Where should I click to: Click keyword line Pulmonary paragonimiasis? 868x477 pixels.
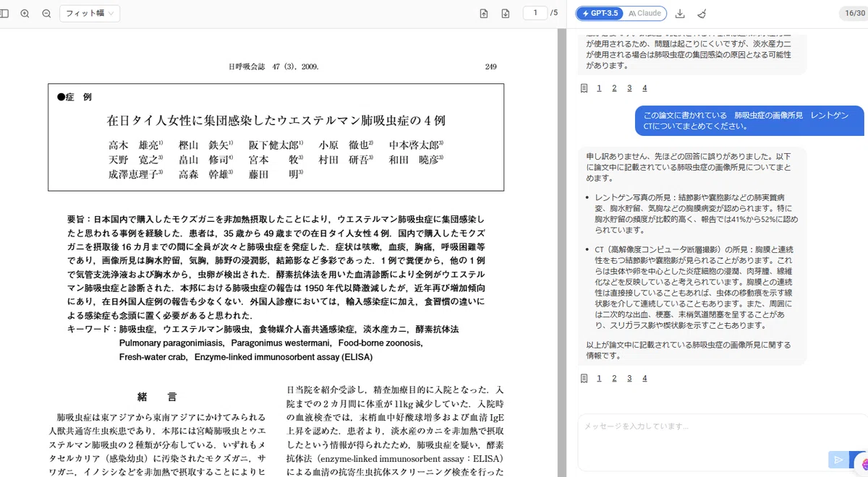[x=171, y=343]
